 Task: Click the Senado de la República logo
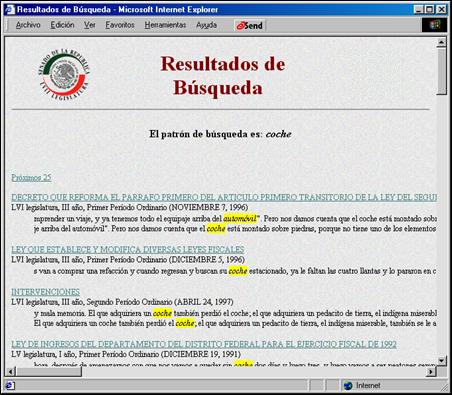(64, 75)
